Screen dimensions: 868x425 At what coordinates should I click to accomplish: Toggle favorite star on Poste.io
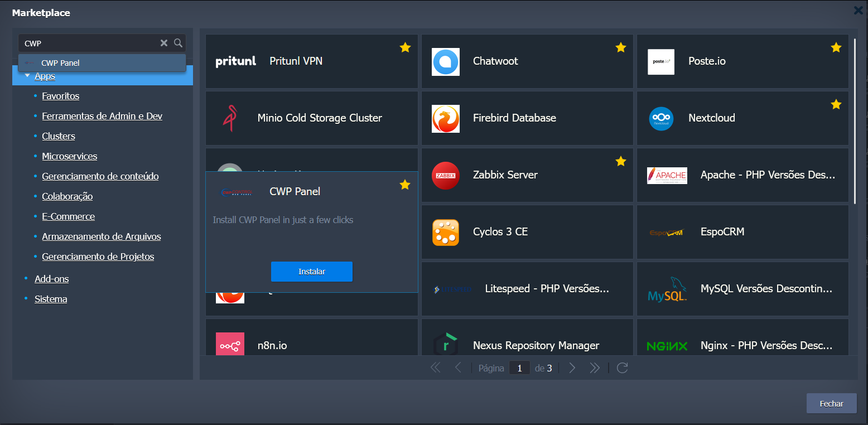click(x=836, y=48)
